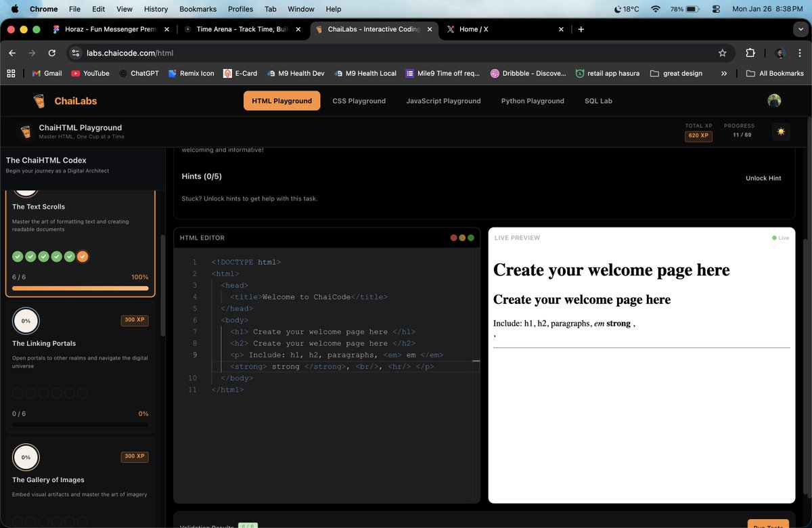Open the user avatar on the ChaiLabs navbar
Image resolution: width=812 pixels, height=528 pixels.
(x=774, y=101)
